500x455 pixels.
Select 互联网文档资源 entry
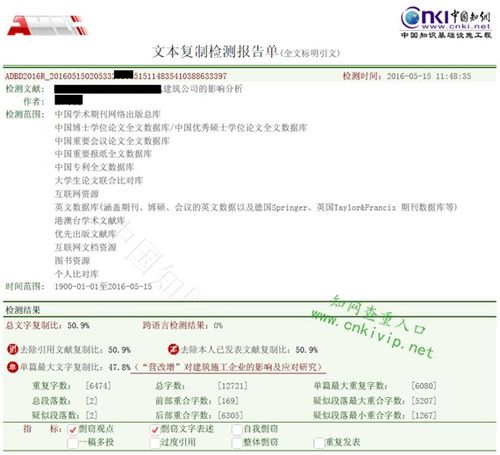coord(85,247)
